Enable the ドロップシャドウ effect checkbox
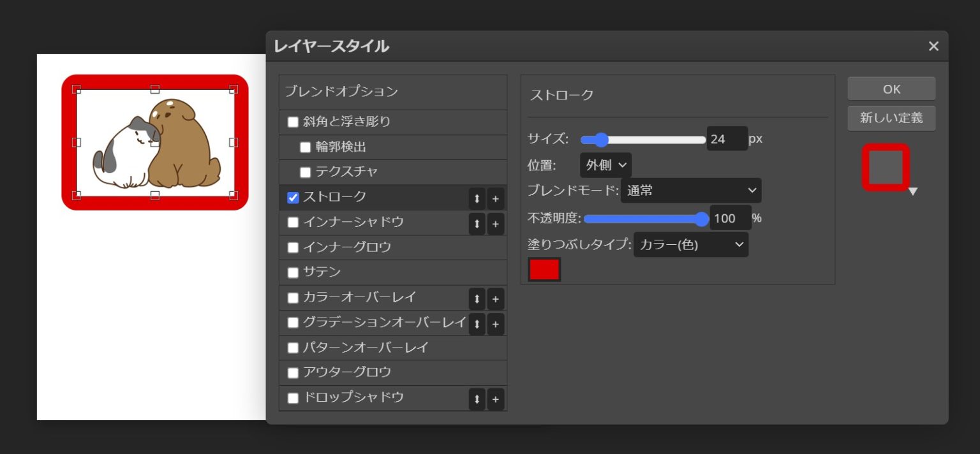Viewport: 980px width, 454px height. coord(293,397)
